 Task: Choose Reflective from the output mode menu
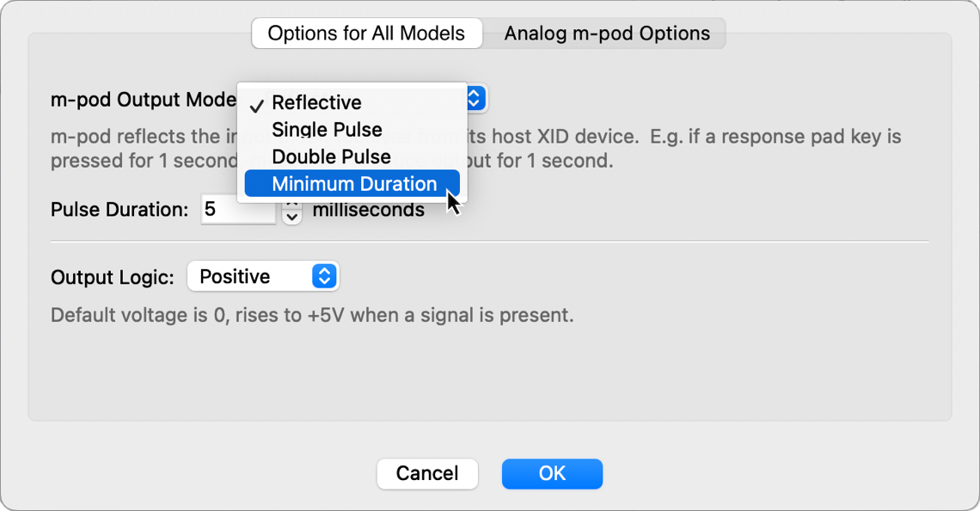click(316, 102)
